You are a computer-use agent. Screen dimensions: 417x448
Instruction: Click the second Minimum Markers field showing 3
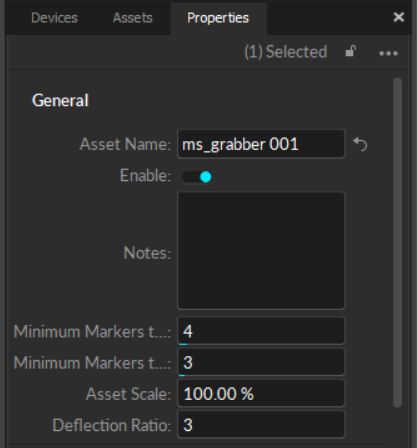[261, 362]
